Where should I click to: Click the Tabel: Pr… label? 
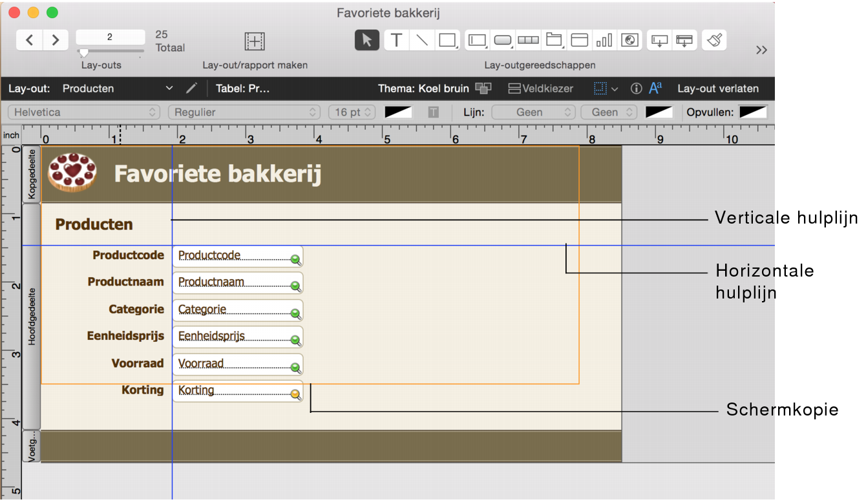[x=243, y=89]
